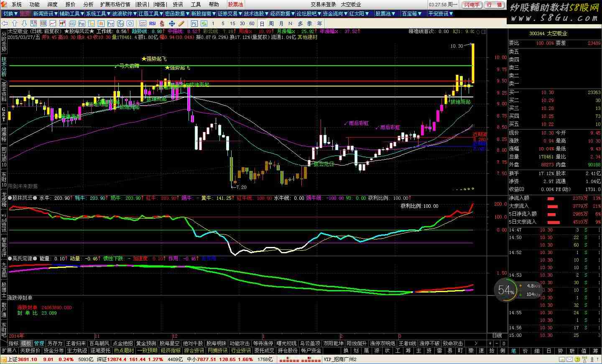Click the 闪电手 button
602x364 pixels.
click(x=472, y=5)
